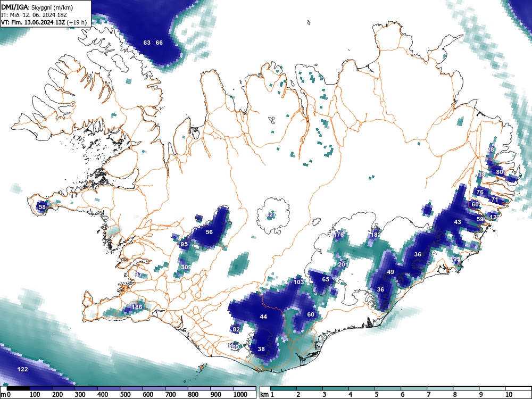The height and width of the screenshot is (399, 532).
Task: Select the metre legend label 1000
Action: tap(240, 395)
